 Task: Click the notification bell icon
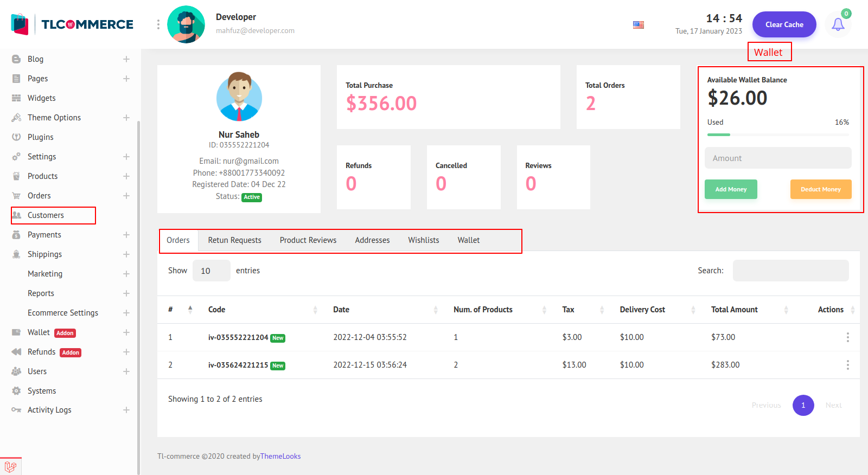(838, 24)
